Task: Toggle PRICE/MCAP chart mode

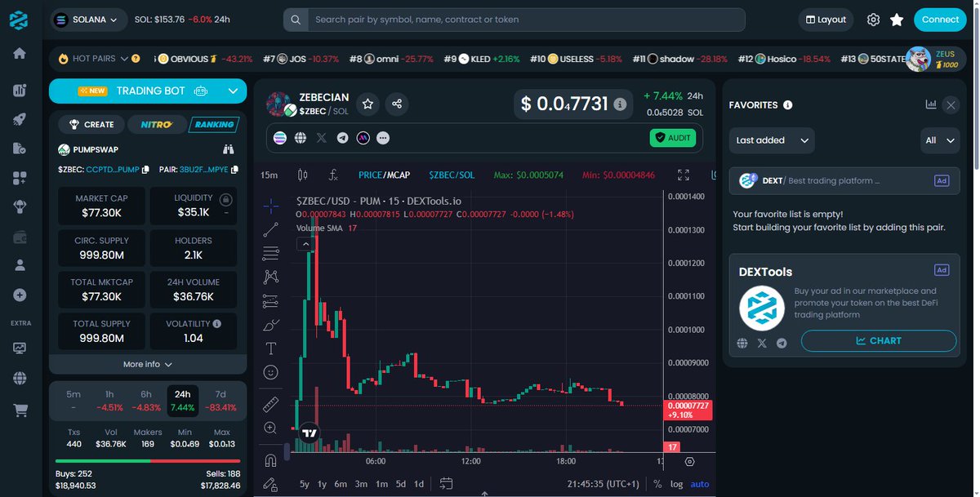Action: pyautogui.click(x=384, y=175)
